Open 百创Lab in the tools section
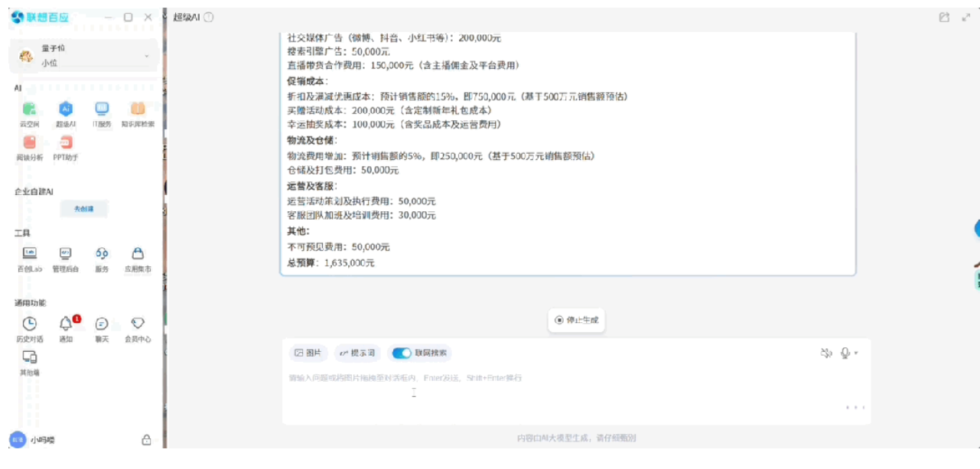Image resolution: width=980 pixels, height=469 pixels. pos(29,254)
